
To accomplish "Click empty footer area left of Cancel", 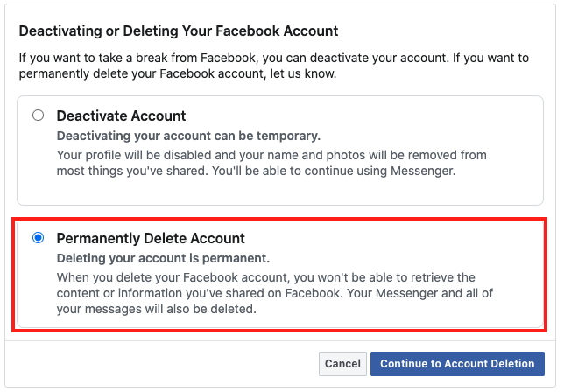I will pyautogui.click(x=158, y=363).
